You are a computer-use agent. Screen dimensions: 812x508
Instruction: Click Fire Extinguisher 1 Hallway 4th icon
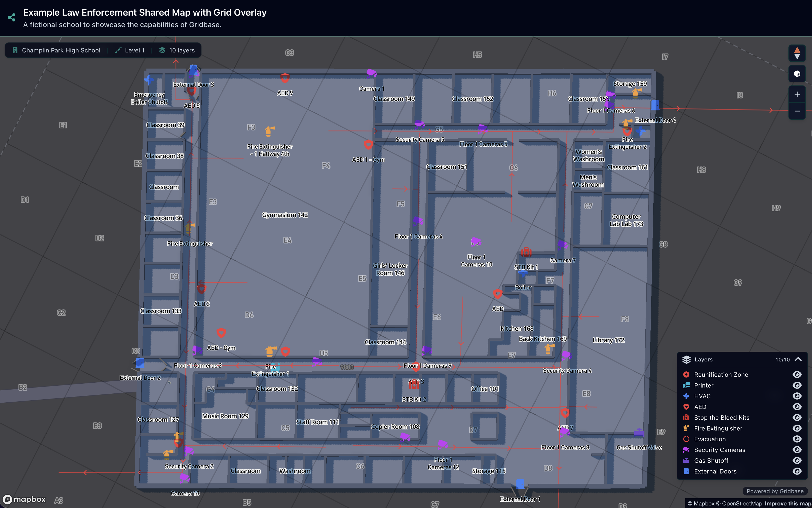[x=269, y=131]
